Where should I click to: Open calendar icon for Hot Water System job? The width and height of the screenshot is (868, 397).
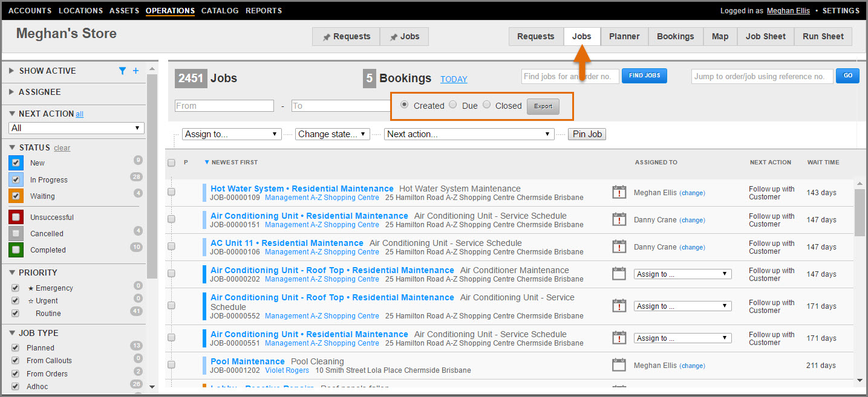click(619, 193)
